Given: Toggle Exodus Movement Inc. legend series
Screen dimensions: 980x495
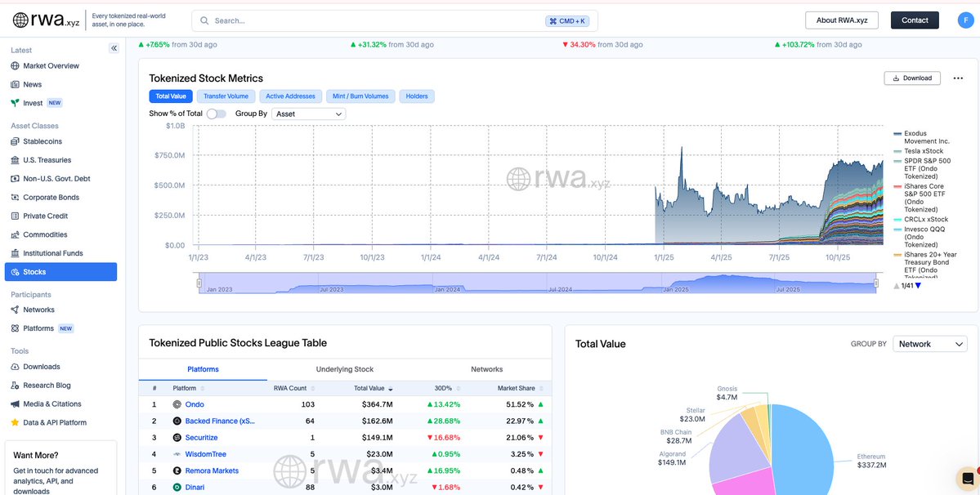Looking at the screenshot, I should pyautogui.click(x=921, y=137).
